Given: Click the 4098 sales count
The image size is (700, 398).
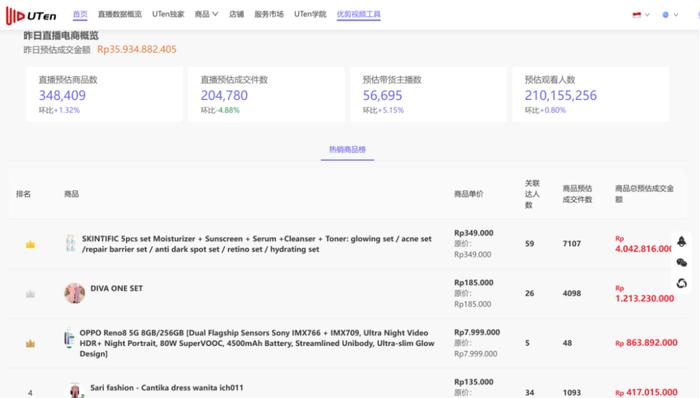Looking at the screenshot, I should pos(571,293).
